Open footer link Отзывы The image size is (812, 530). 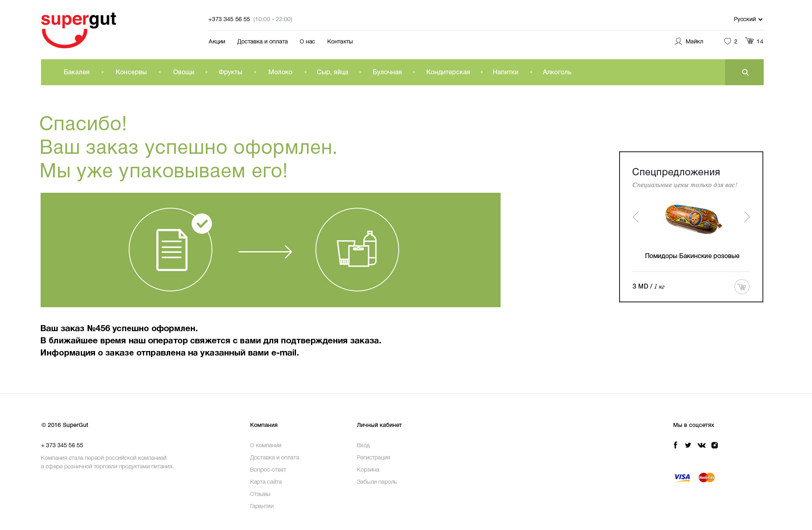[x=260, y=494]
